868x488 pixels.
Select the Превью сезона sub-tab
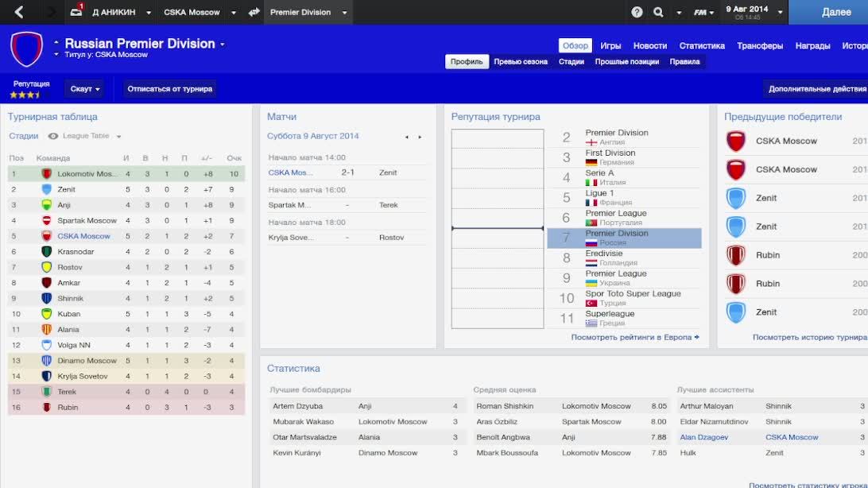[x=521, y=61]
